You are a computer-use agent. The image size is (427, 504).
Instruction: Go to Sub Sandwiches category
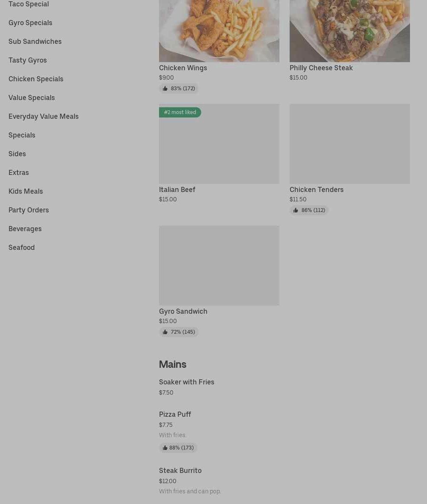coord(35,41)
